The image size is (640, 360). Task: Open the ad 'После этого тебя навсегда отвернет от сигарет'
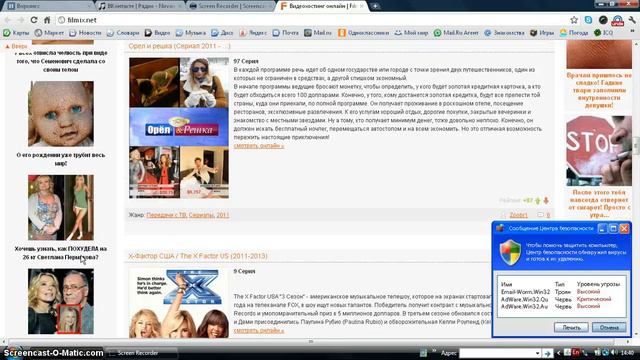tap(599, 203)
